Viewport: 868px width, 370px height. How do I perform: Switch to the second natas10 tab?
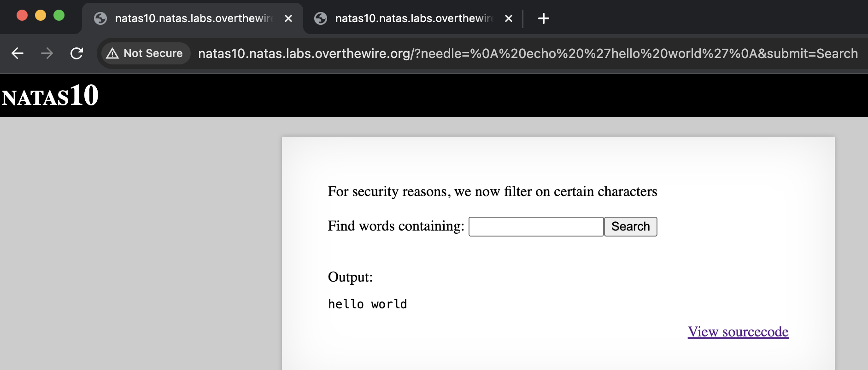(413, 18)
